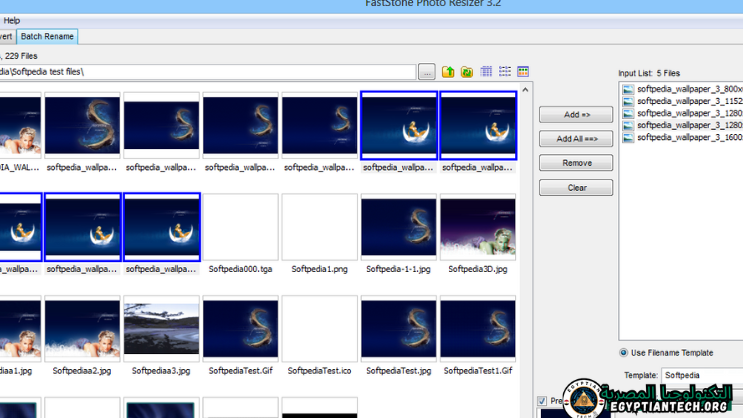Screen dimensions: 743x418
Task: Switch to list view icon
Action: click(505, 72)
